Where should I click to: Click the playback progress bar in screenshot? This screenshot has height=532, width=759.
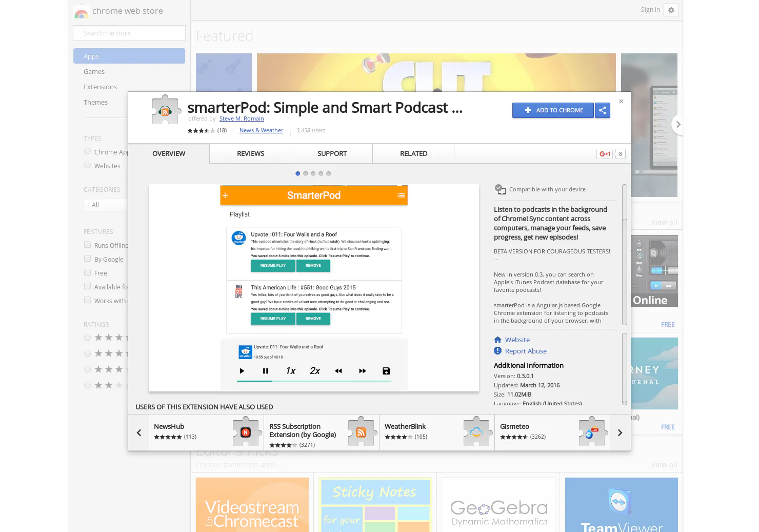[x=314, y=381]
